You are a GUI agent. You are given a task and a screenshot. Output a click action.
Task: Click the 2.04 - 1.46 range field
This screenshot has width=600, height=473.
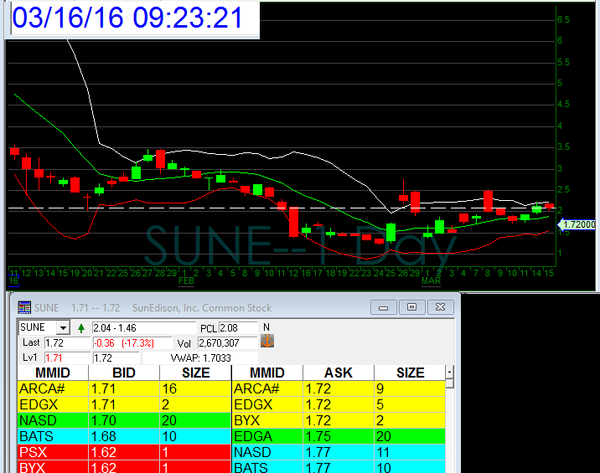(143, 328)
